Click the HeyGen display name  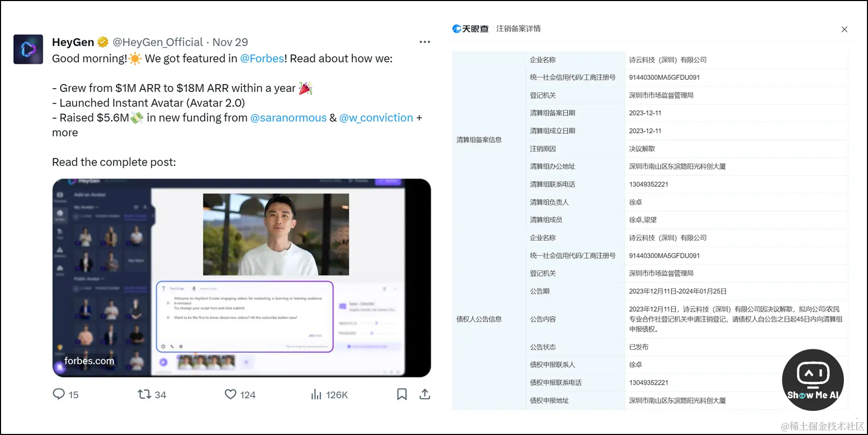click(73, 42)
